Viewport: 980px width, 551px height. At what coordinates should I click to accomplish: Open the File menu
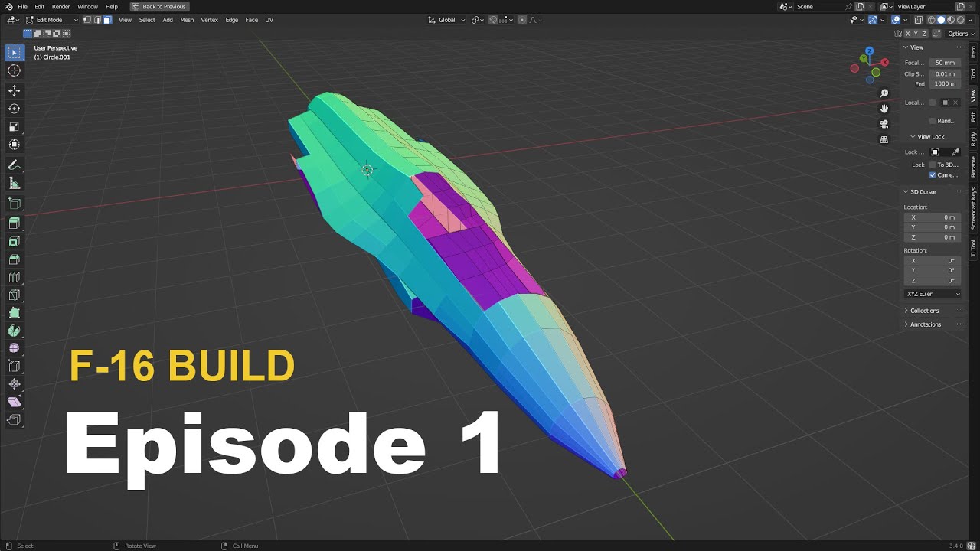[x=22, y=6]
